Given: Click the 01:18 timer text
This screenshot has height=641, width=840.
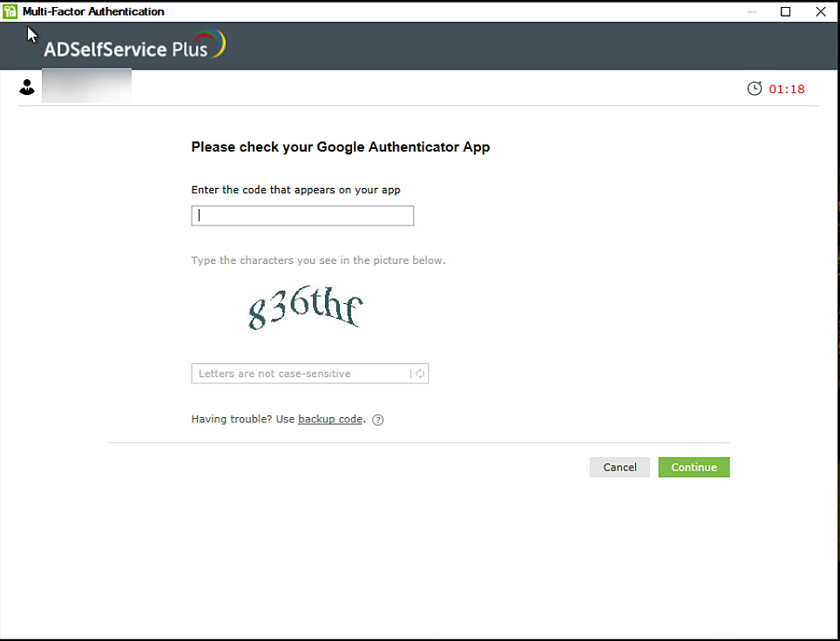Looking at the screenshot, I should click(x=787, y=89).
